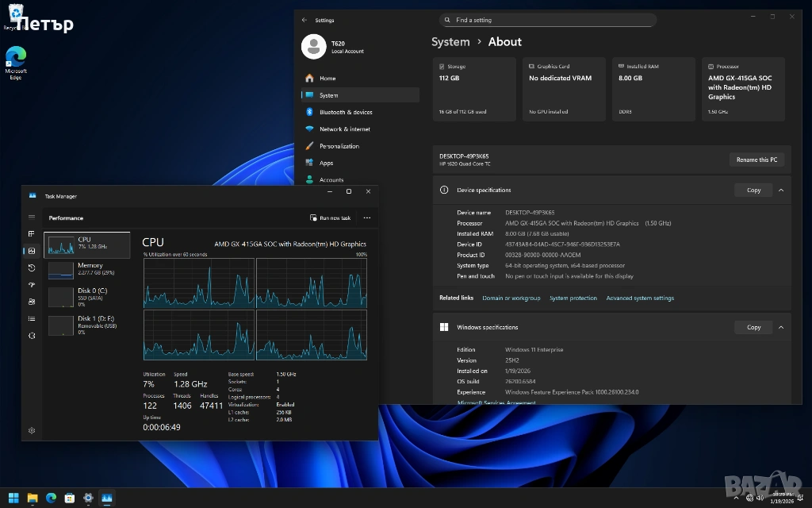The image size is (812, 508).
Task: Collapse the Device specifications section
Action: [780, 190]
